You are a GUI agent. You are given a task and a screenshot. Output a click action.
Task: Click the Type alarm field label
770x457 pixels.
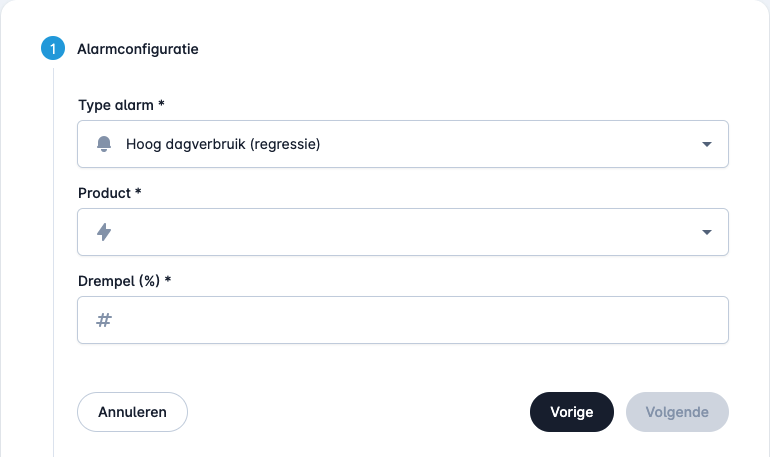point(116,105)
